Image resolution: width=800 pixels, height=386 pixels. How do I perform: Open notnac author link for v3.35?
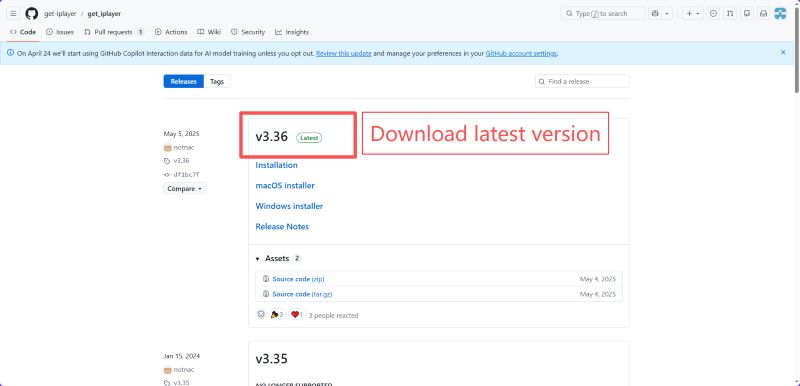(184, 370)
